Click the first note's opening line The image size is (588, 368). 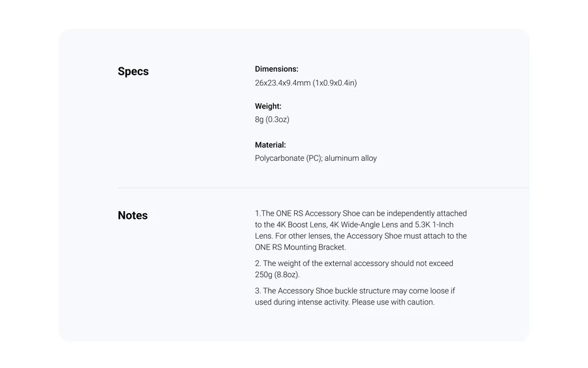tap(361, 214)
